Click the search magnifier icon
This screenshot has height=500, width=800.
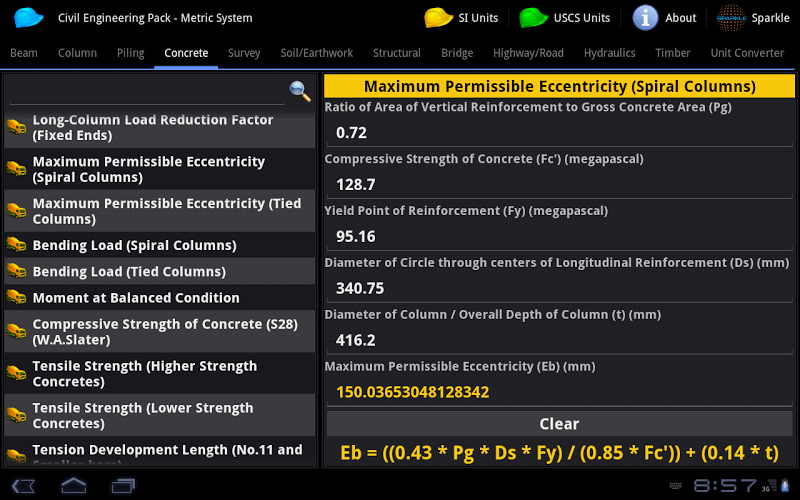299,91
